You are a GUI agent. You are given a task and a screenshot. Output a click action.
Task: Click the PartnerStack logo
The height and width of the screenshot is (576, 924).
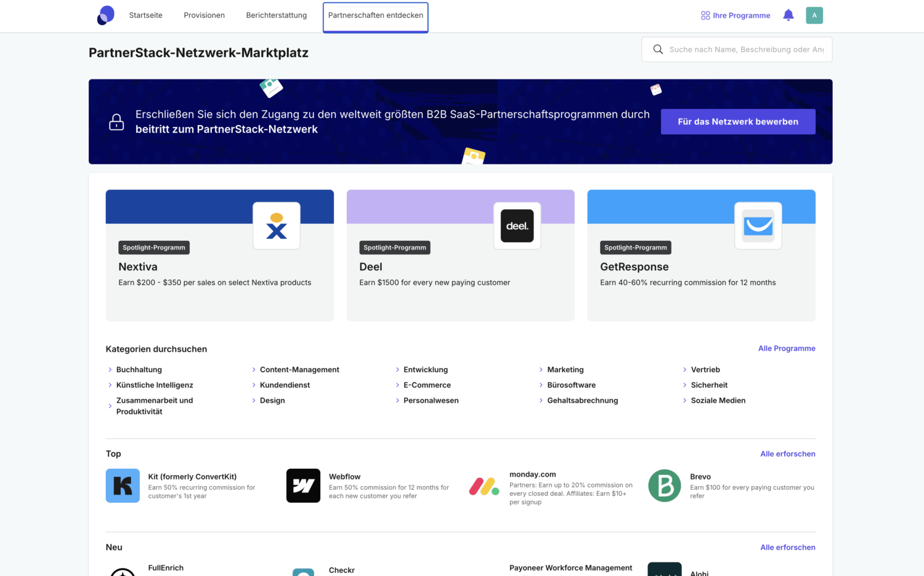tap(106, 15)
